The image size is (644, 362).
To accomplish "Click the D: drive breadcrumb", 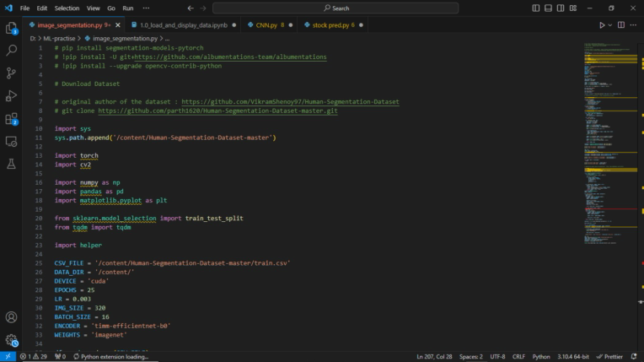I will pyautogui.click(x=33, y=38).
